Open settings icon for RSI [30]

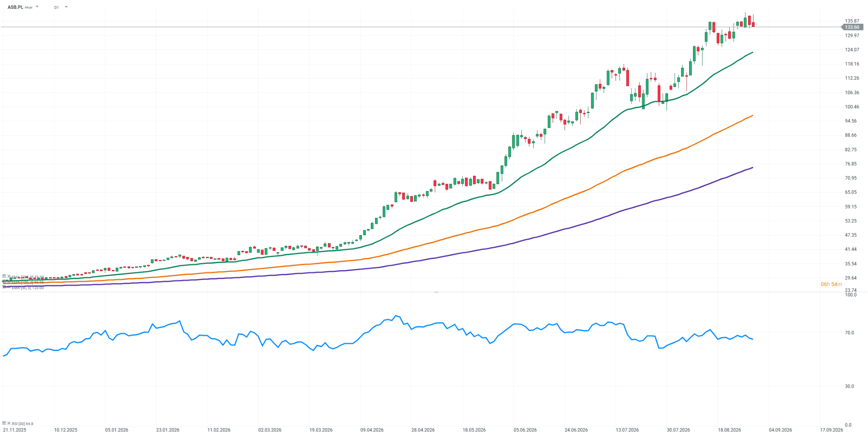point(4,423)
